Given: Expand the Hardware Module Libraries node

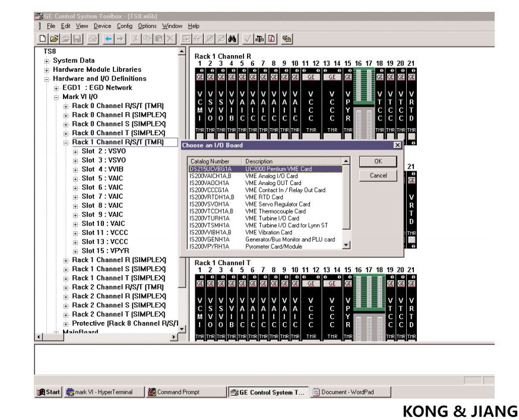Looking at the screenshot, I should point(47,70).
